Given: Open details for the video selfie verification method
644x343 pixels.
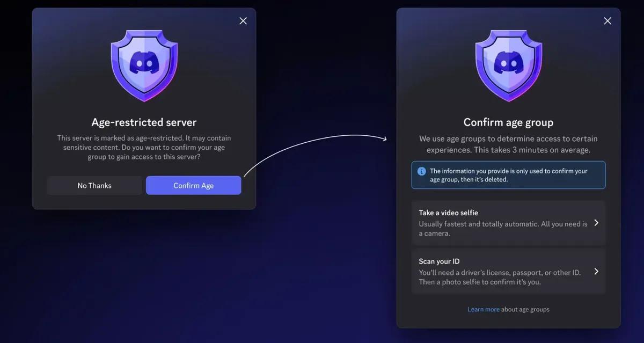Looking at the screenshot, I should click(508, 222).
